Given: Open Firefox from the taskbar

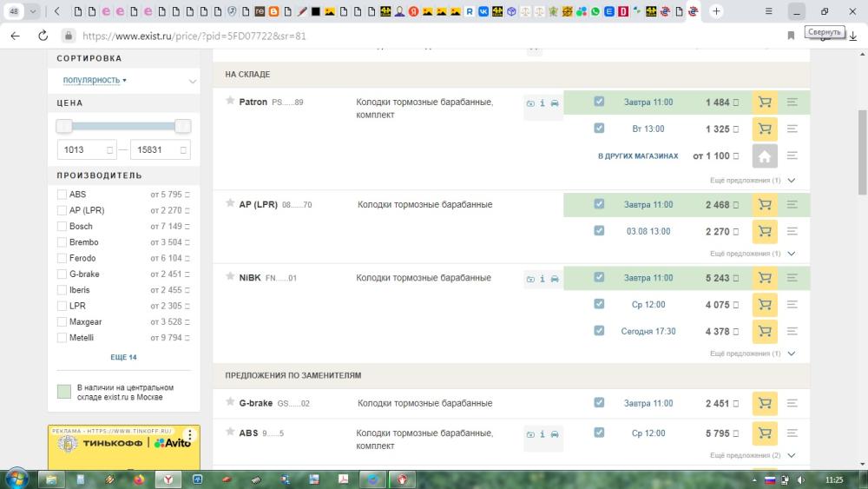Looking at the screenshot, I should (138, 479).
